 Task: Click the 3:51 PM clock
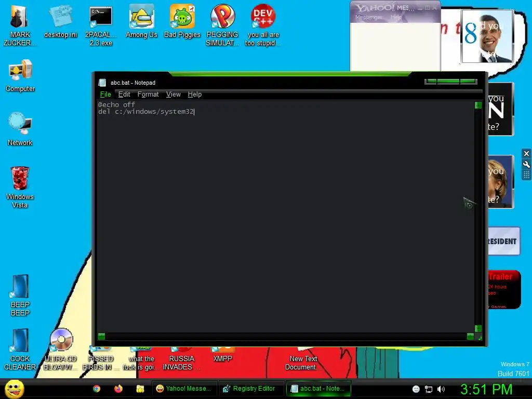pos(486,389)
